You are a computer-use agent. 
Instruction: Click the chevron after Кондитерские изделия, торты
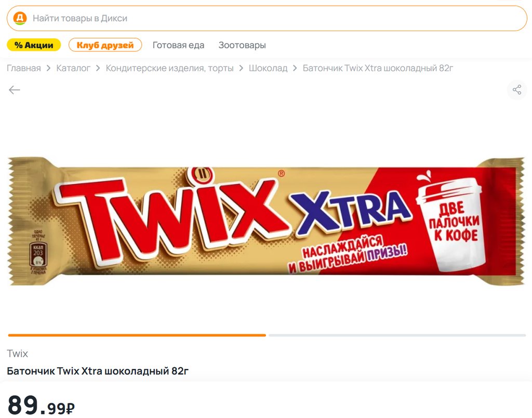tap(241, 68)
